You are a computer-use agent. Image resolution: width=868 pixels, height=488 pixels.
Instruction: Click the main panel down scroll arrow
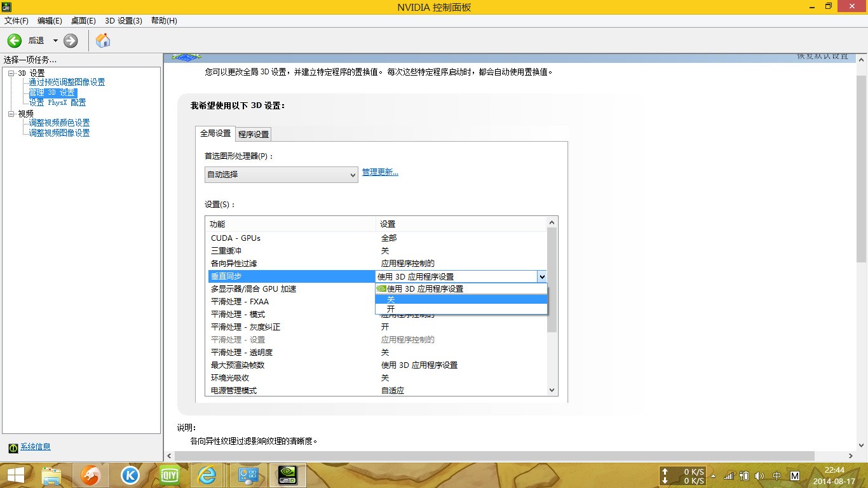click(x=862, y=445)
